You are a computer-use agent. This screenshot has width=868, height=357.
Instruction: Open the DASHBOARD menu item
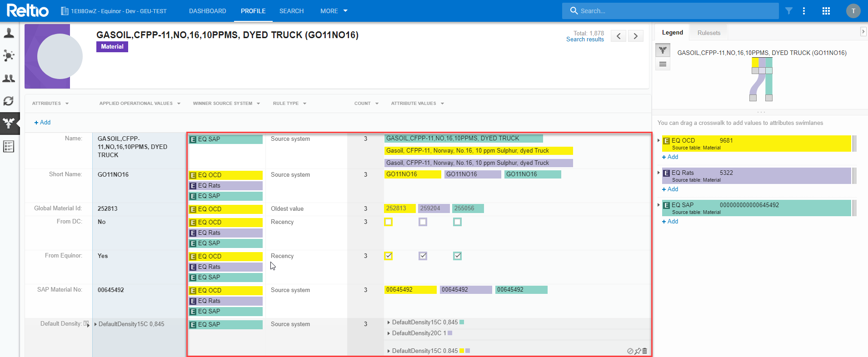pyautogui.click(x=208, y=11)
